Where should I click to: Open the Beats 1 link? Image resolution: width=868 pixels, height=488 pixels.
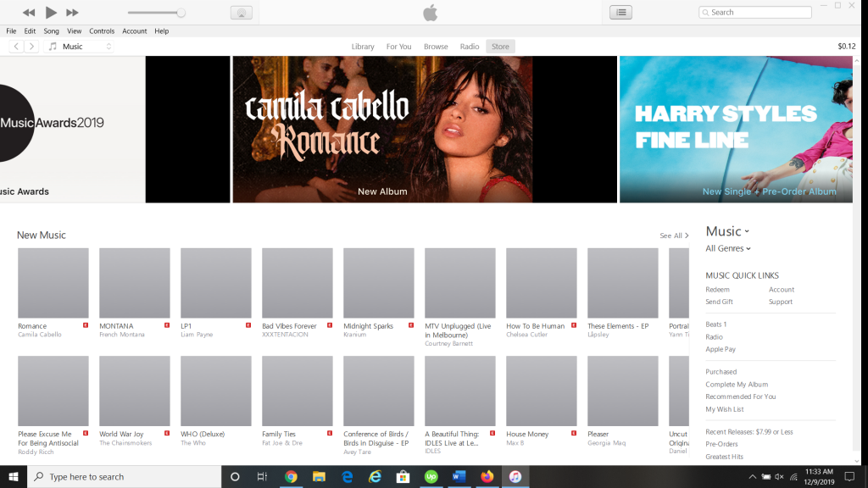(x=715, y=324)
